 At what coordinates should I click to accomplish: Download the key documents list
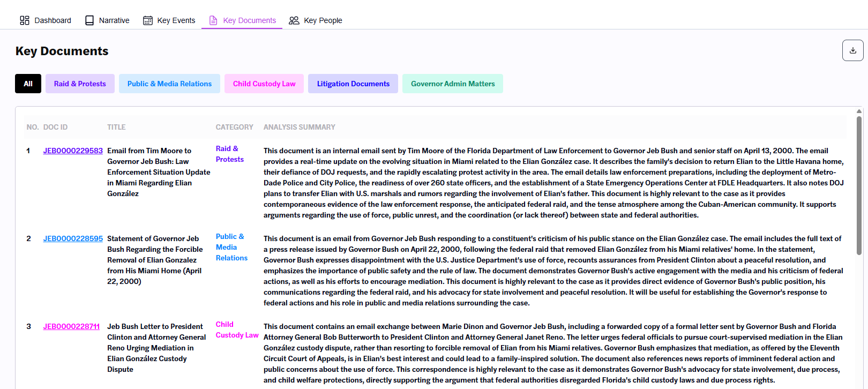(853, 50)
